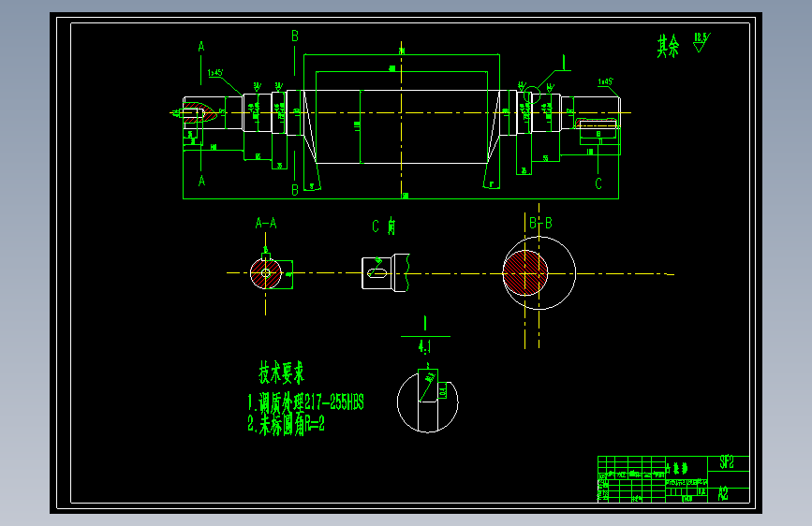Screen dimensions: 812x526
Task: Select the hatched B-B cross-section circle
Action: pos(525,273)
